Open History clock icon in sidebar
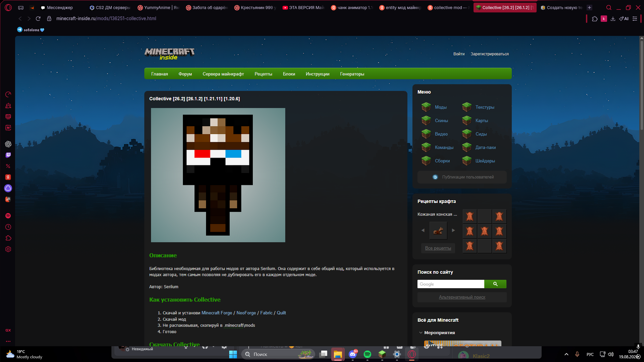Image resolution: width=644 pixels, height=362 pixels. click(8, 227)
